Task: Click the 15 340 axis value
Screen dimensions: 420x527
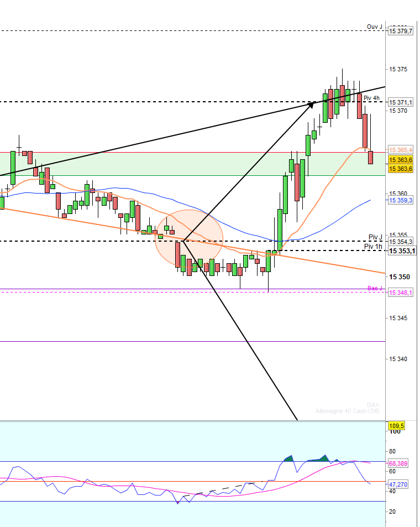Action: [398, 359]
